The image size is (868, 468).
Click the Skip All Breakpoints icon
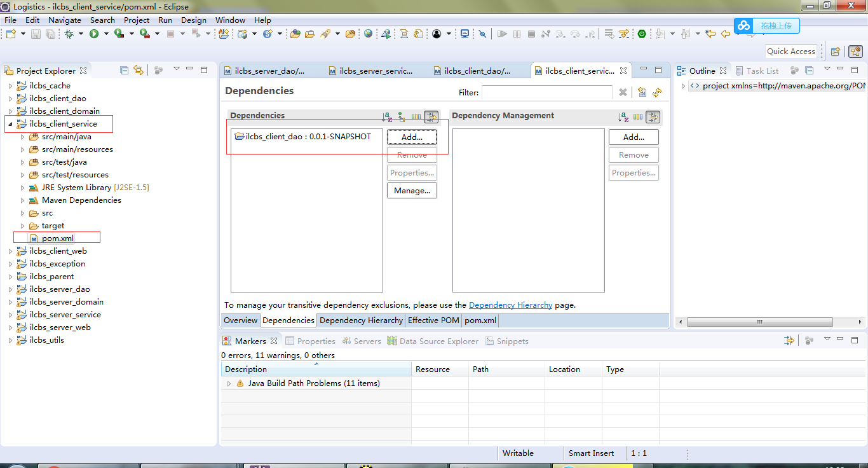point(482,34)
